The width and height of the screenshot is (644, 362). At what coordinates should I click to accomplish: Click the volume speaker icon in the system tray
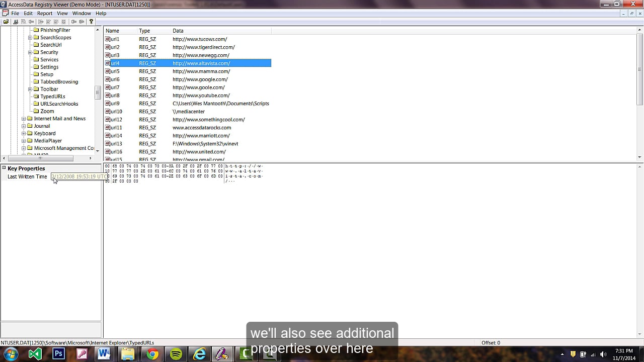(603, 354)
